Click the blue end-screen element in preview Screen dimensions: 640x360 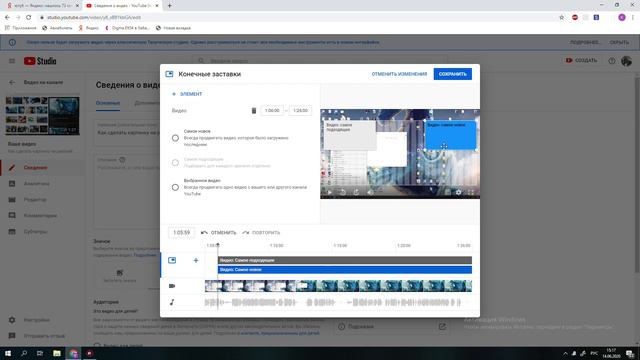(451, 135)
